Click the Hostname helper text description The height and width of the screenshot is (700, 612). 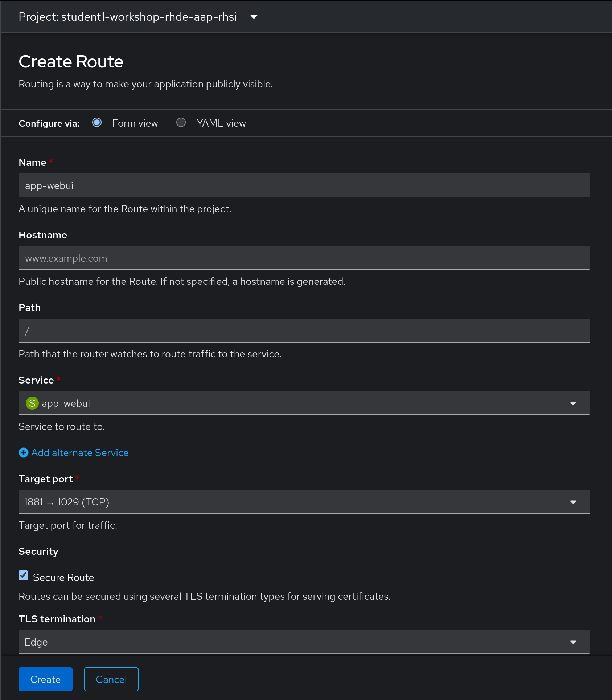click(182, 282)
